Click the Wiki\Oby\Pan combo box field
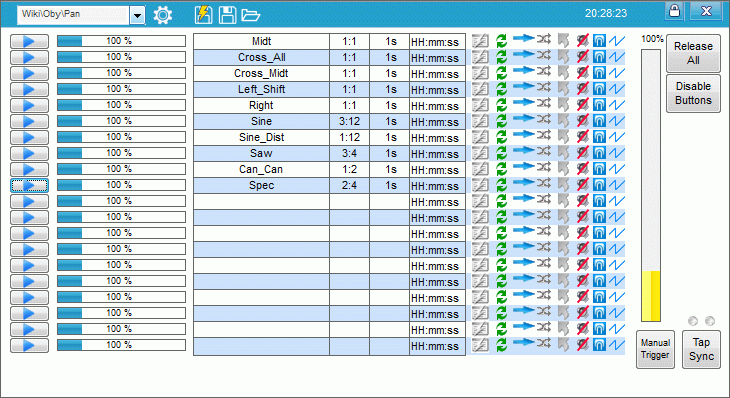This screenshot has width=730, height=398. tap(73, 15)
